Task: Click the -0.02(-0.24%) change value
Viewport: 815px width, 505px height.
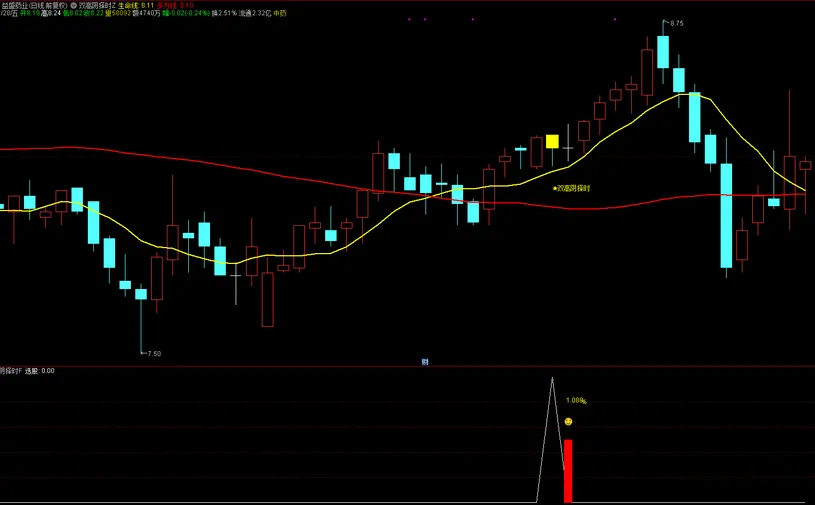Action: [x=186, y=14]
